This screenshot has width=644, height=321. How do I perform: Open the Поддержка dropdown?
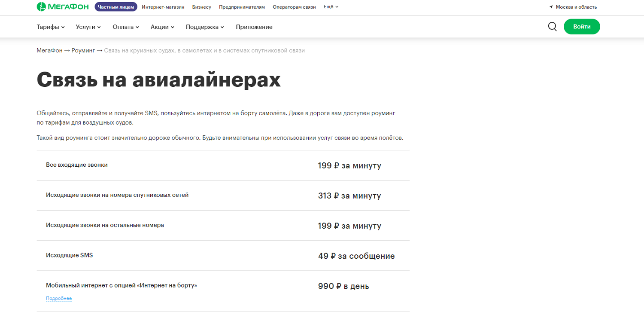coord(205,27)
